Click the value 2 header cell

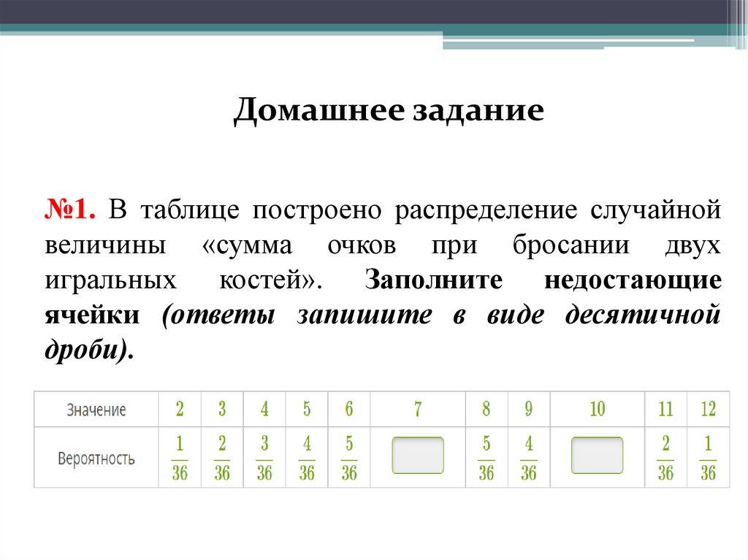(x=180, y=410)
